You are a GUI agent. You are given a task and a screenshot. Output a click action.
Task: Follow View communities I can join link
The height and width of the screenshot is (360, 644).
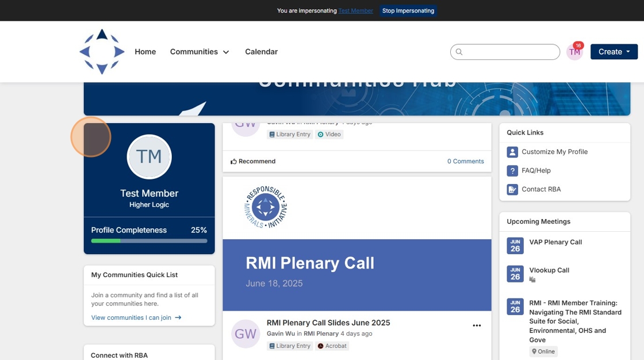pos(131,317)
